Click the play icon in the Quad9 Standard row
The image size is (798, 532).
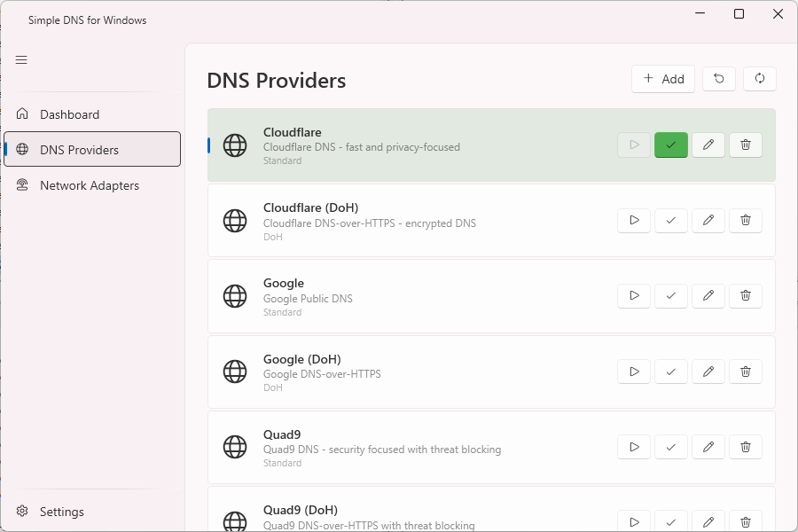634,447
